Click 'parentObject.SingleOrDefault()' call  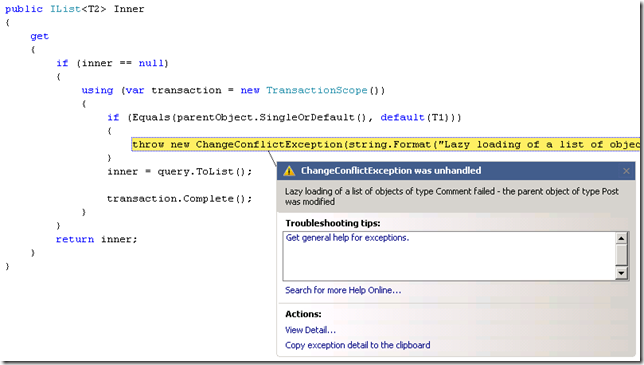pos(271,117)
